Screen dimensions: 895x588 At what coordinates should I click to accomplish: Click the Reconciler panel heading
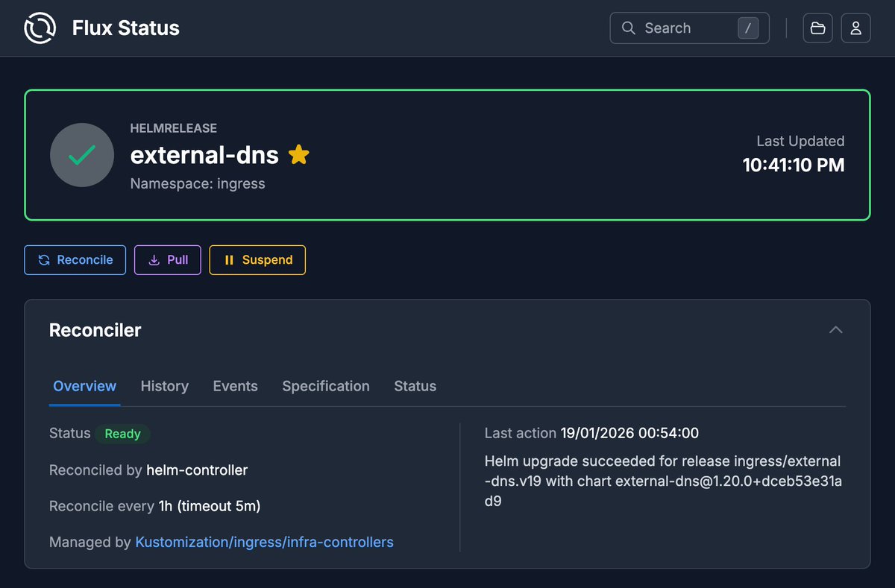coord(95,330)
